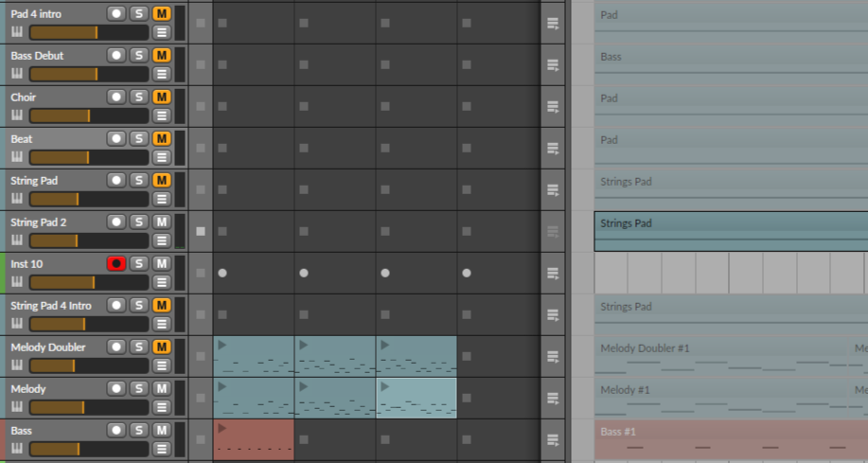Open the list icon on Bass Debut track
Viewport: 868px width, 463px height.
click(x=162, y=74)
